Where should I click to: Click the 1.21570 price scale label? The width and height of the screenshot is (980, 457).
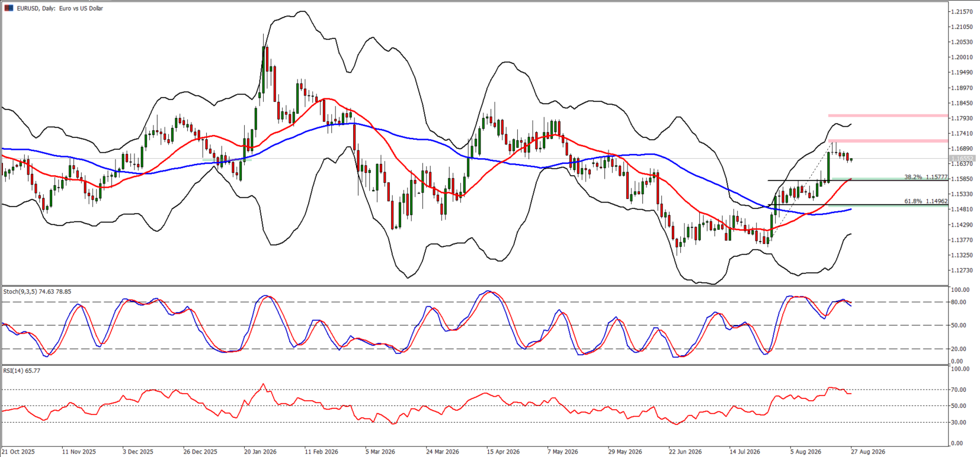click(x=962, y=12)
